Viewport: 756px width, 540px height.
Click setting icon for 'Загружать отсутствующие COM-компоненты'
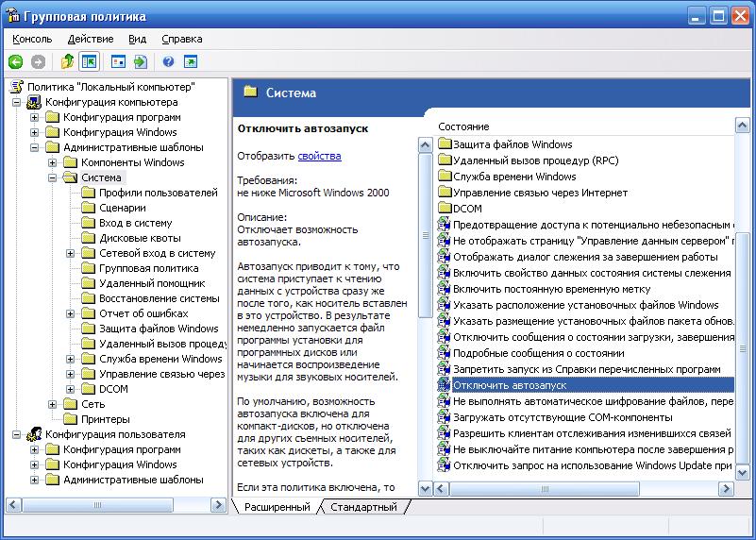[444, 417]
